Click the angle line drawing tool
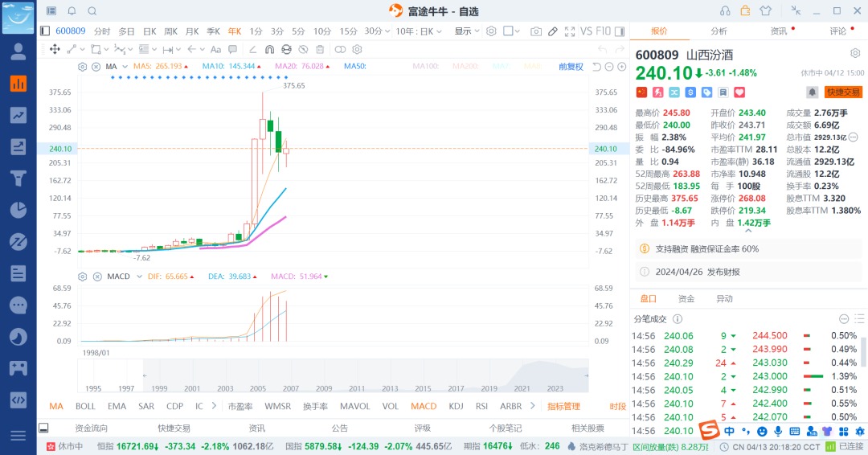This screenshot has height=455, width=868. (x=252, y=49)
